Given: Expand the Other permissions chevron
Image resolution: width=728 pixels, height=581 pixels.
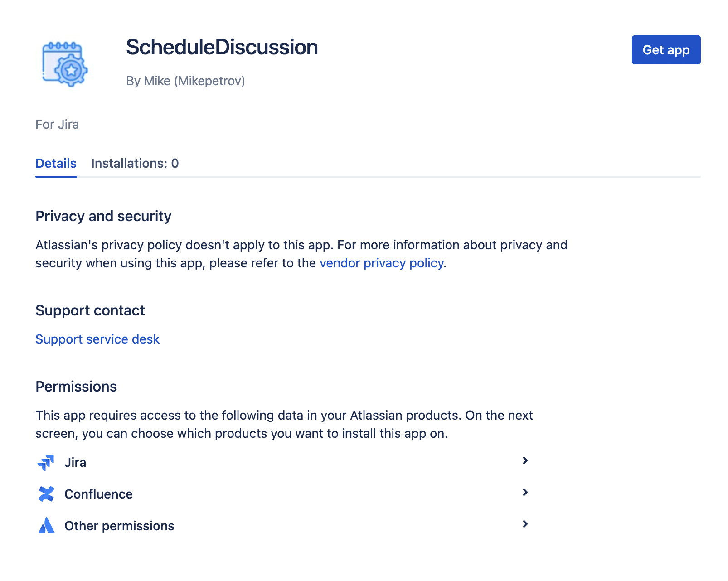Looking at the screenshot, I should tap(525, 524).
